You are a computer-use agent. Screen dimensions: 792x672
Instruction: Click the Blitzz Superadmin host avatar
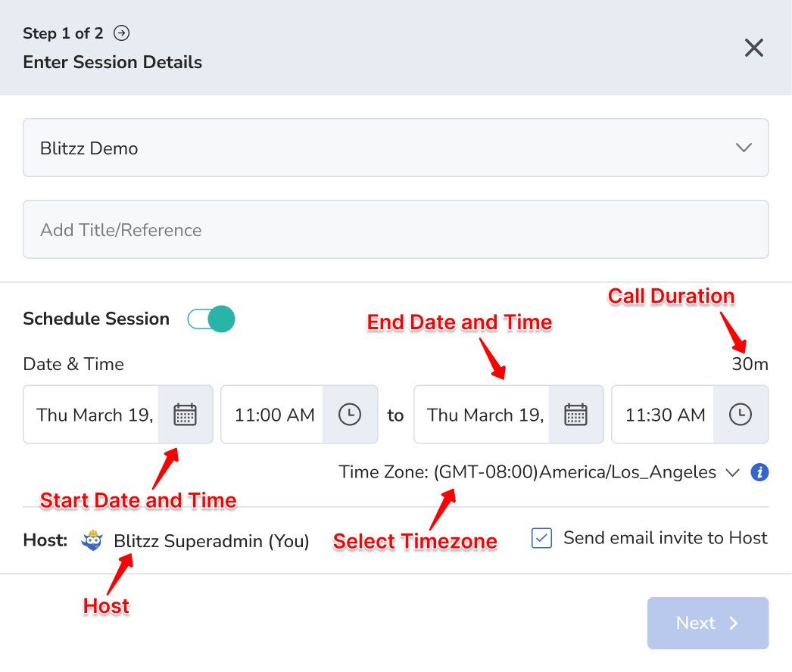click(92, 540)
